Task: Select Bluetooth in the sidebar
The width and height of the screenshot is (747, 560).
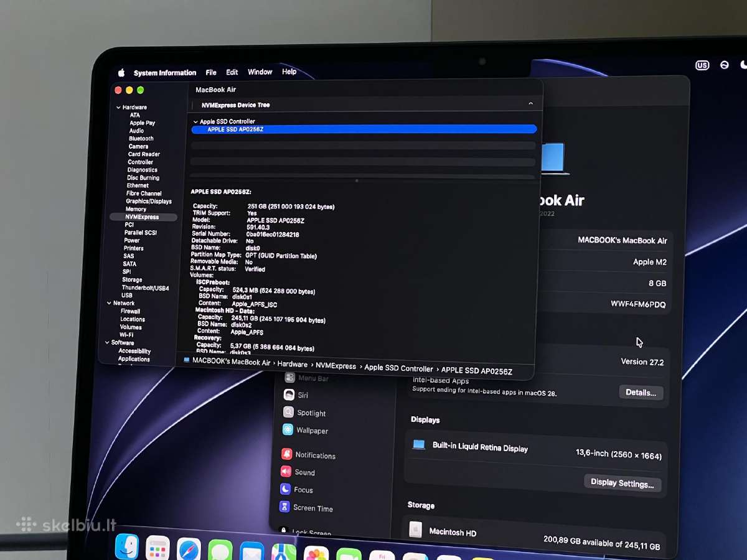Action: pyautogui.click(x=141, y=139)
